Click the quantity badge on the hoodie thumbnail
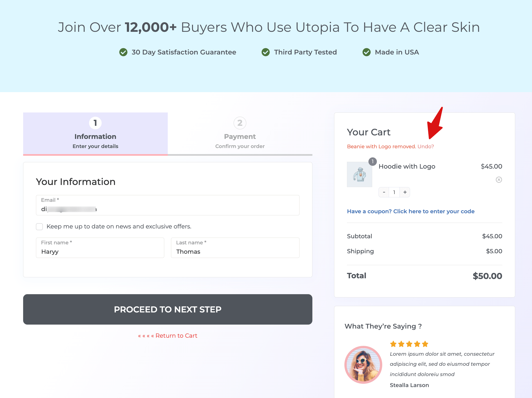 [x=373, y=162]
